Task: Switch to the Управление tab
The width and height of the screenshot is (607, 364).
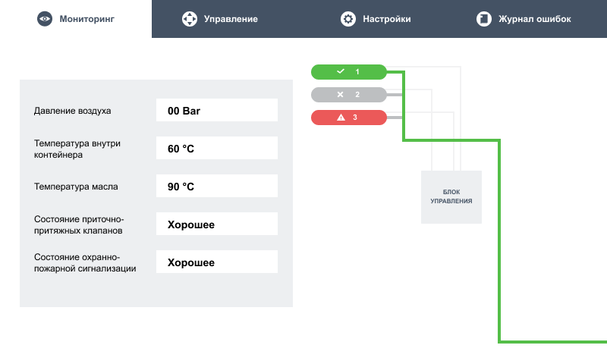Action: (x=219, y=19)
